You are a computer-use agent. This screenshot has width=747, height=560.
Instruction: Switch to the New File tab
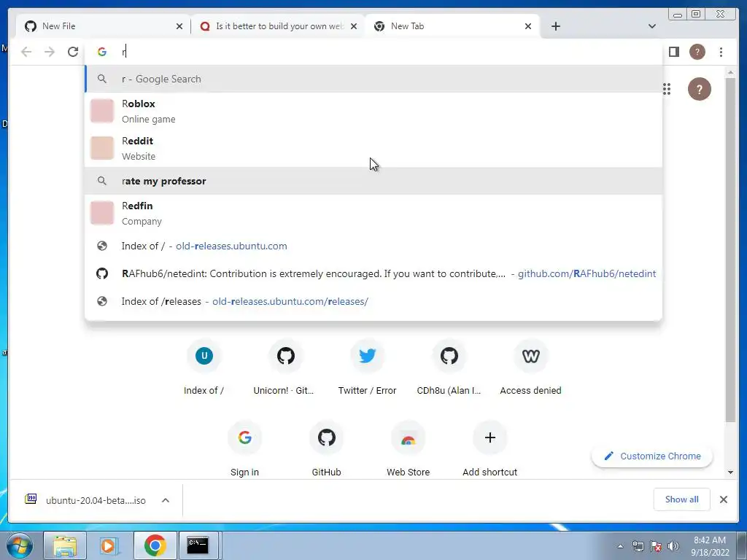coord(102,26)
